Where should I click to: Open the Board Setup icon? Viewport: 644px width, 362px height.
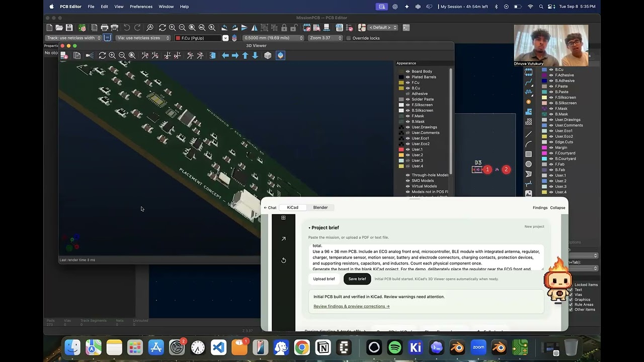coord(82,28)
